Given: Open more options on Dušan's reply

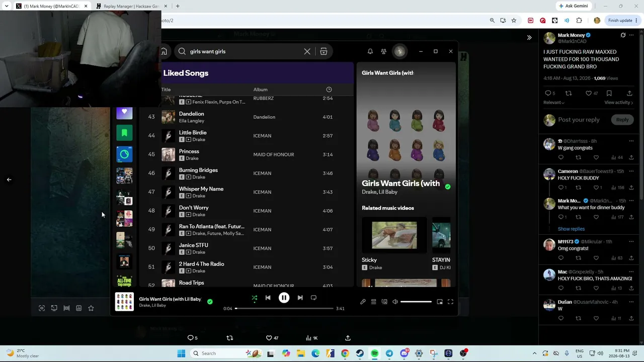Looking at the screenshot, I should coord(631,302).
